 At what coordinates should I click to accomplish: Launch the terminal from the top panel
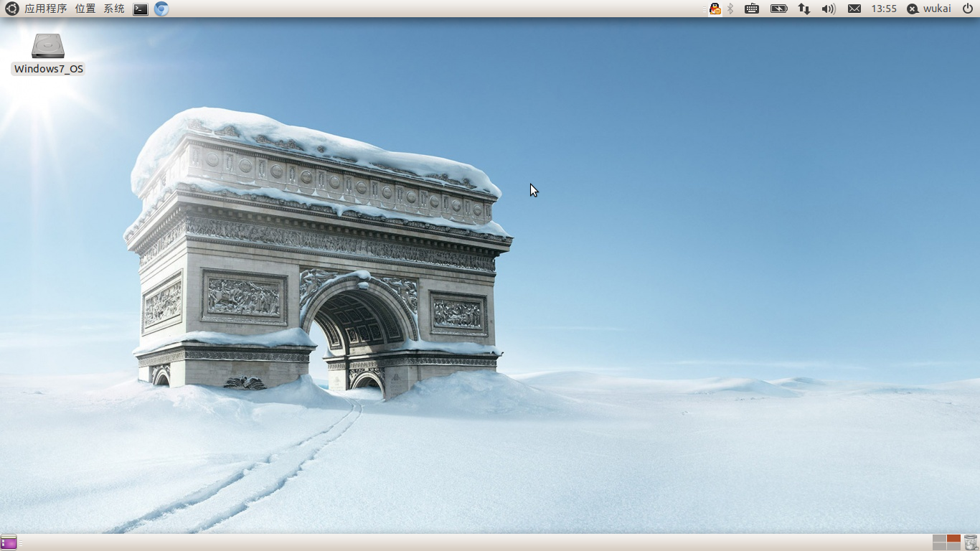(x=141, y=9)
